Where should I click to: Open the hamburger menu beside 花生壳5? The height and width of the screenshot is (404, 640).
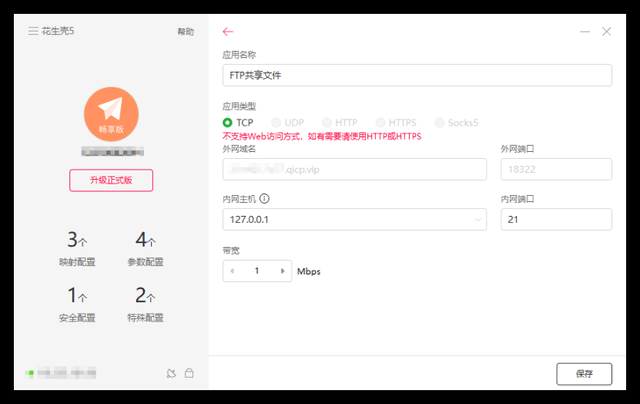pos(33,31)
